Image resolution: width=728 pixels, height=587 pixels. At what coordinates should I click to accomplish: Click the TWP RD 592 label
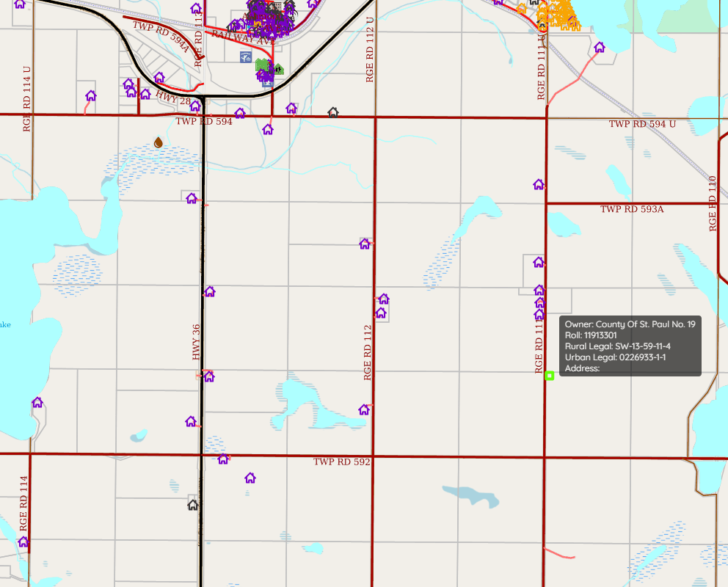[342, 462]
